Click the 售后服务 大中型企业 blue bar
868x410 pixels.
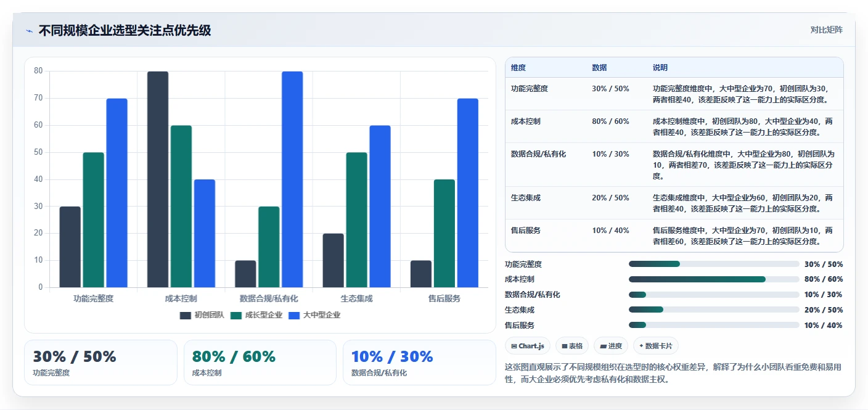click(468, 193)
